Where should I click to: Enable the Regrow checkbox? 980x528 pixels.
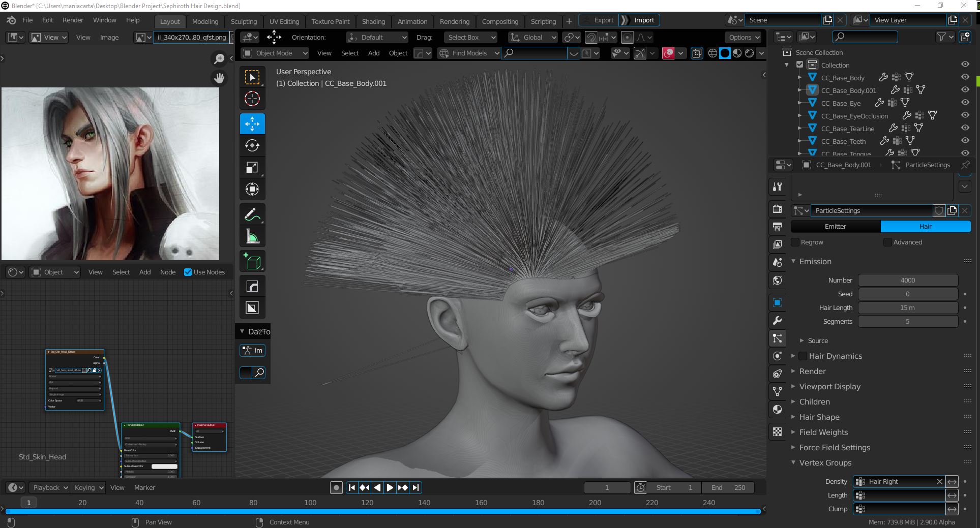pyautogui.click(x=795, y=242)
